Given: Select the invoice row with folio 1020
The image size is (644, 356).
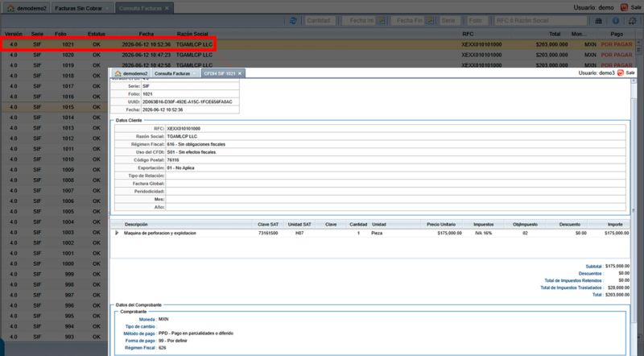Looking at the screenshot, I should tap(319, 55).
